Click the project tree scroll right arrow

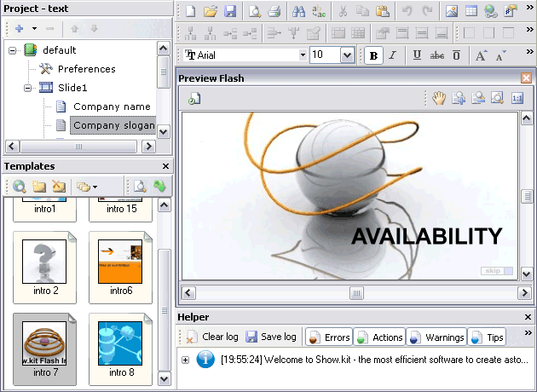pos(148,147)
